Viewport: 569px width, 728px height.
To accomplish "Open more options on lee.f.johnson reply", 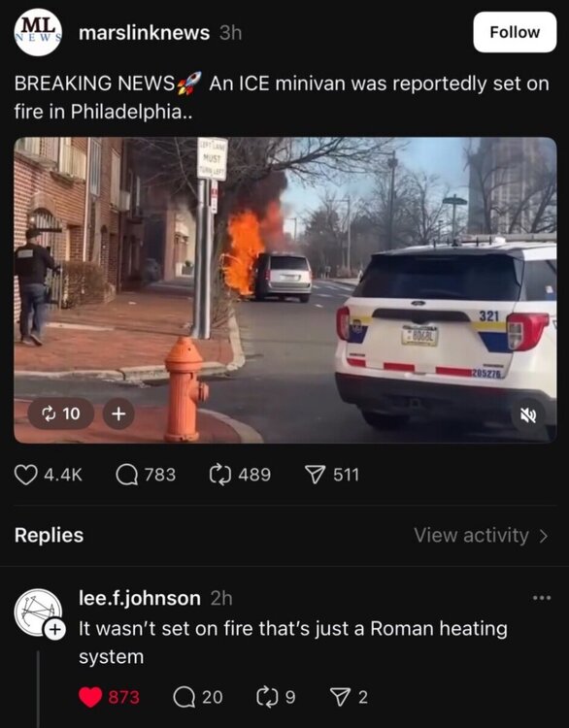I will [x=542, y=598].
